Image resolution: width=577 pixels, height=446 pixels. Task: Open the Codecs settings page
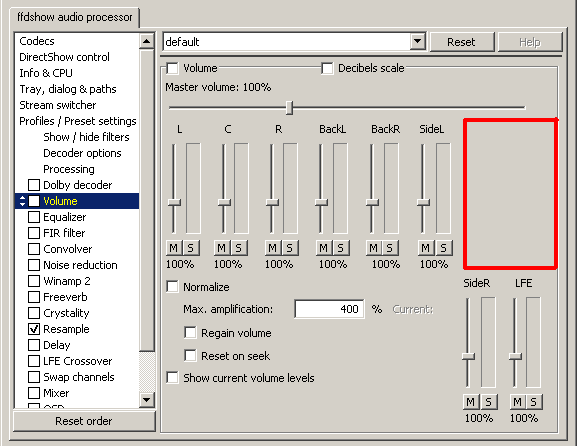pyautogui.click(x=37, y=41)
